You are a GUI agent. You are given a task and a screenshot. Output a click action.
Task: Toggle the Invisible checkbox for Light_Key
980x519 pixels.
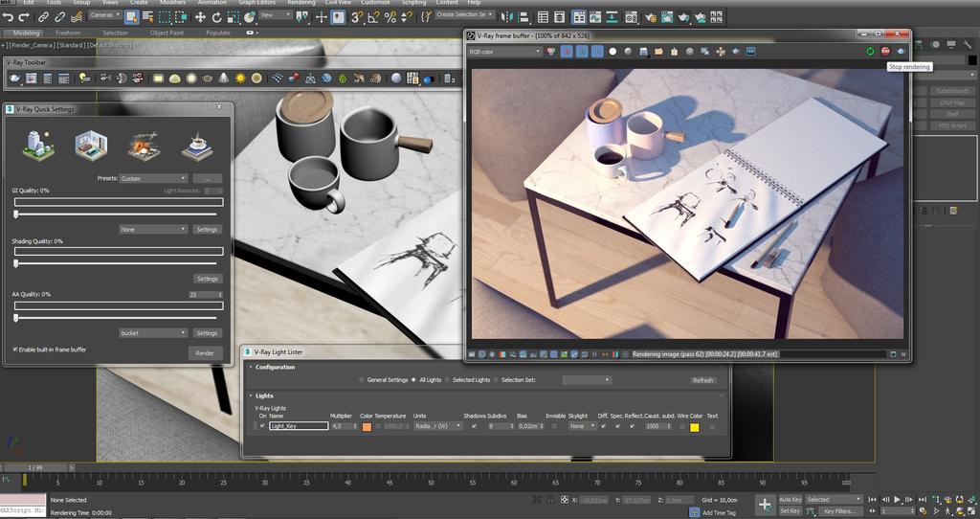pyautogui.click(x=554, y=426)
